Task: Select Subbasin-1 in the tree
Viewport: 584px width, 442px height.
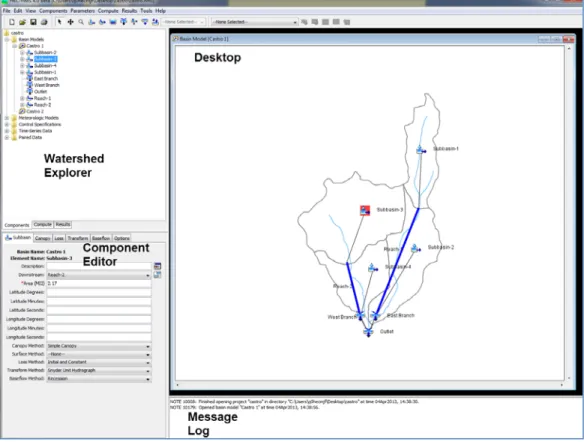Action: point(45,72)
